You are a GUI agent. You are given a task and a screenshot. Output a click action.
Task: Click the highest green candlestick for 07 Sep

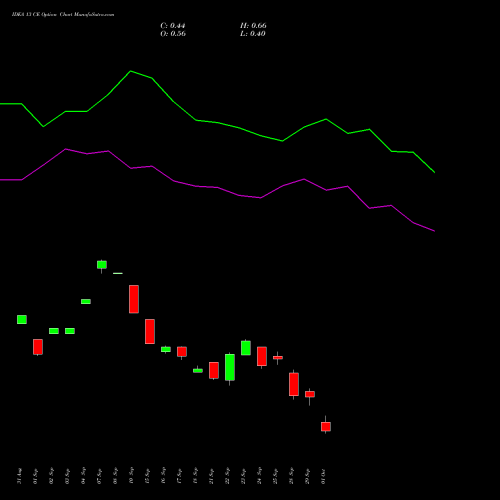[102, 265]
